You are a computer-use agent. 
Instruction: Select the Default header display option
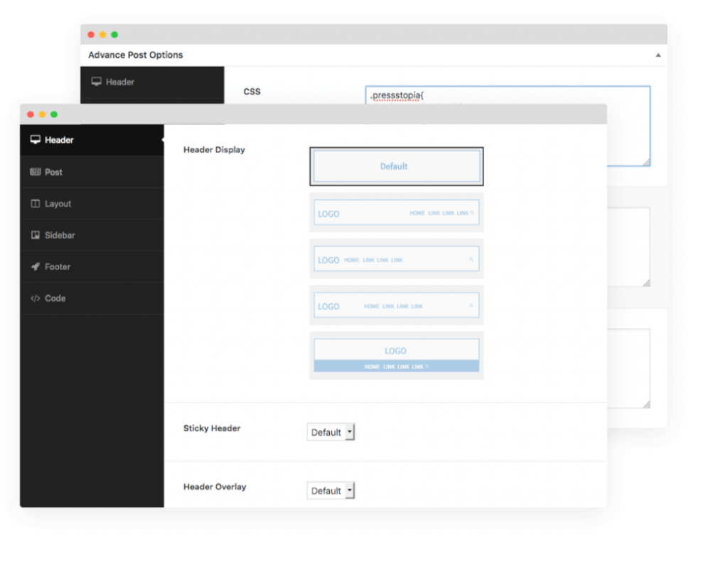[x=396, y=166]
